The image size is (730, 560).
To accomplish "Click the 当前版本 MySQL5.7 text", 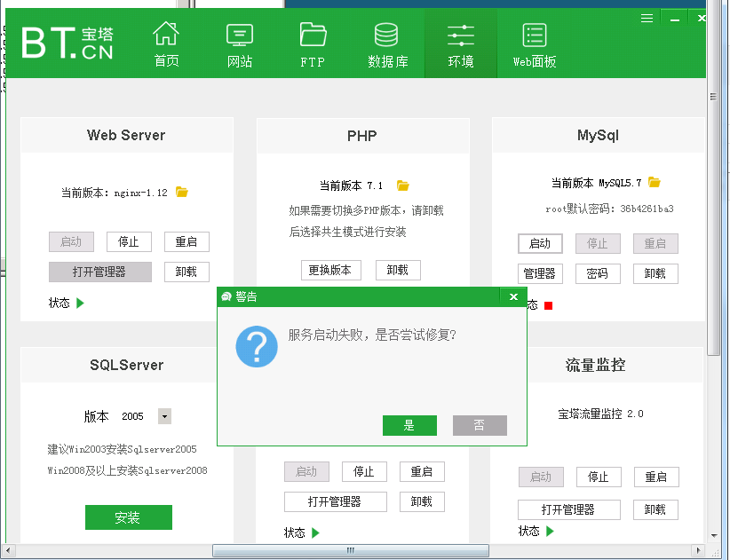I will (x=597, y=183).
